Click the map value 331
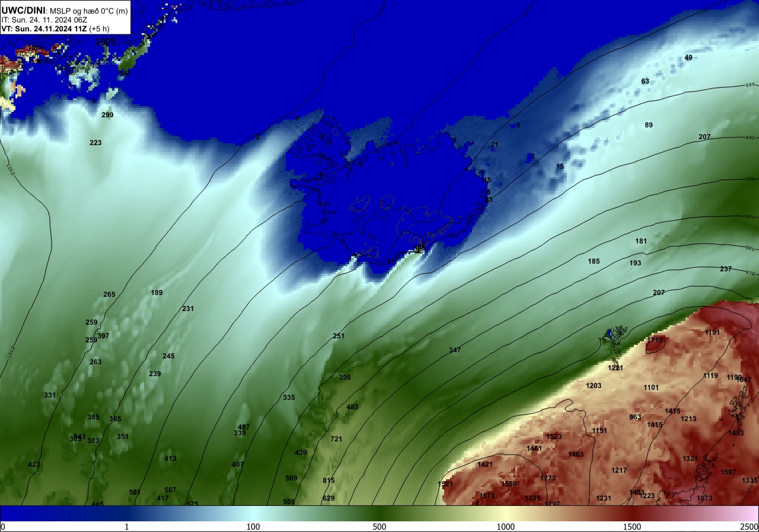Image resolution: width=759 pixels, height=532 pixels. coord(50,395)
